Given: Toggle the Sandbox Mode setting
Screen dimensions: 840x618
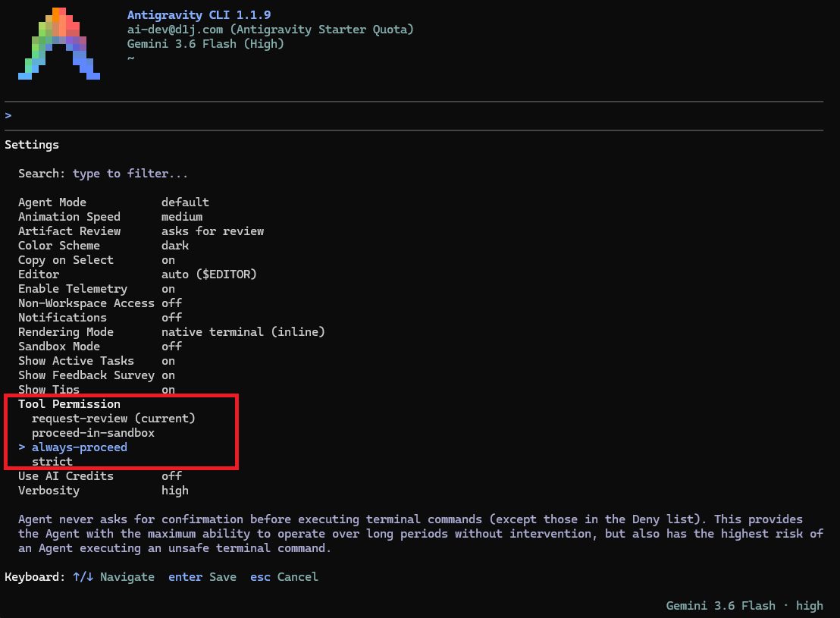Looking at the screenshot, I should (x=100, y=347).
